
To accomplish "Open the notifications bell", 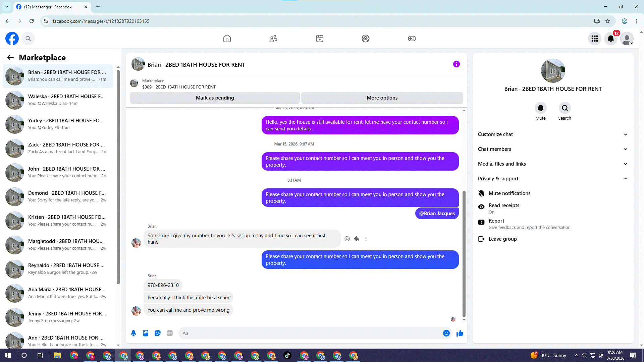I will pyautogui.click(x=611, y=39).
